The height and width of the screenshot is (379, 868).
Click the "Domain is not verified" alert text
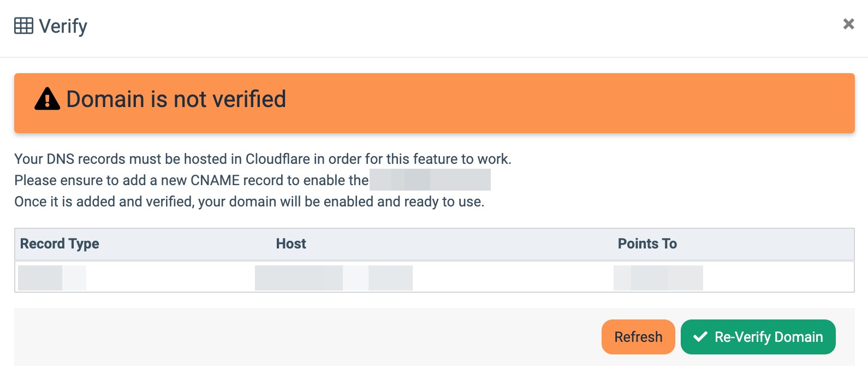click(176, 99)
